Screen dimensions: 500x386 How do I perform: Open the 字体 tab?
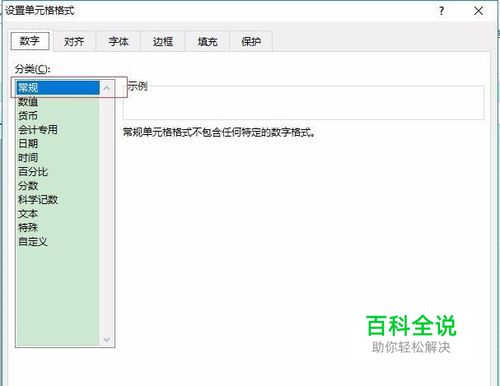[x=118, y=41]
